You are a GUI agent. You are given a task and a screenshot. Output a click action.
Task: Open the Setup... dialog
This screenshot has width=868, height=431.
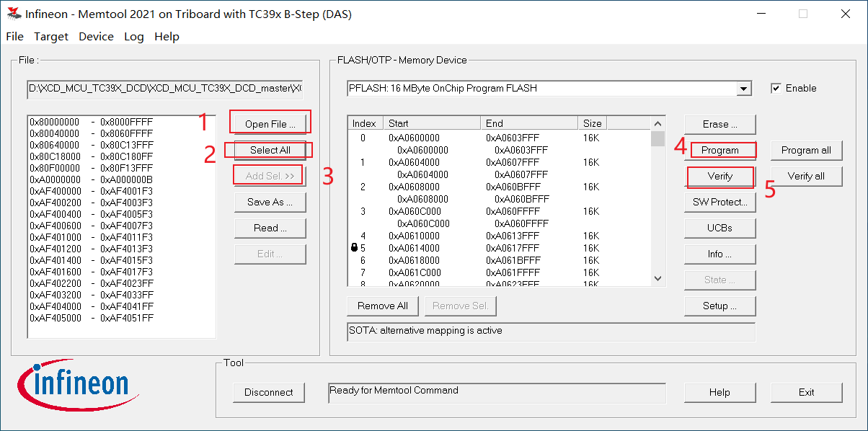(720, 306)
